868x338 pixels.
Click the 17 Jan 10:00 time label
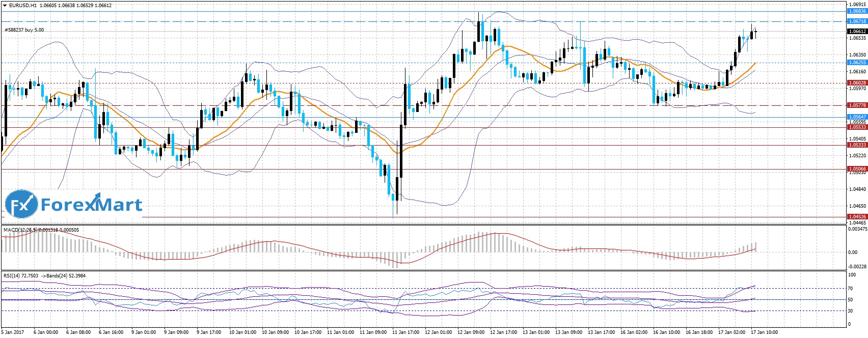point(763,332)
